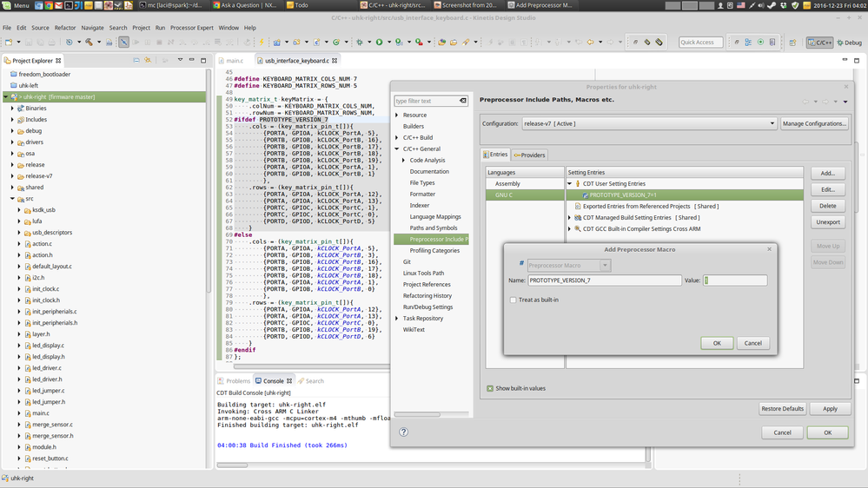Switch to the Debug perspective

(849, 42)
